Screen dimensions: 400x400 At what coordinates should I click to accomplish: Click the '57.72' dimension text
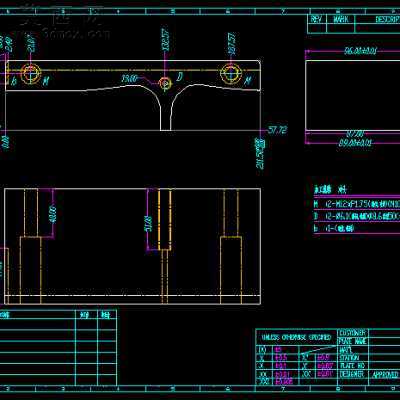pyautogui.click(x=277, y=130)
